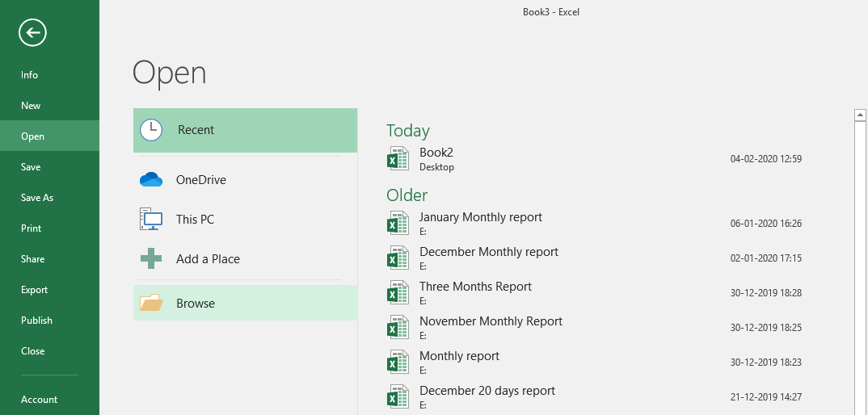Viewport: 868px width, 415px height.
Task: Open the Account page
Action: 39,399
